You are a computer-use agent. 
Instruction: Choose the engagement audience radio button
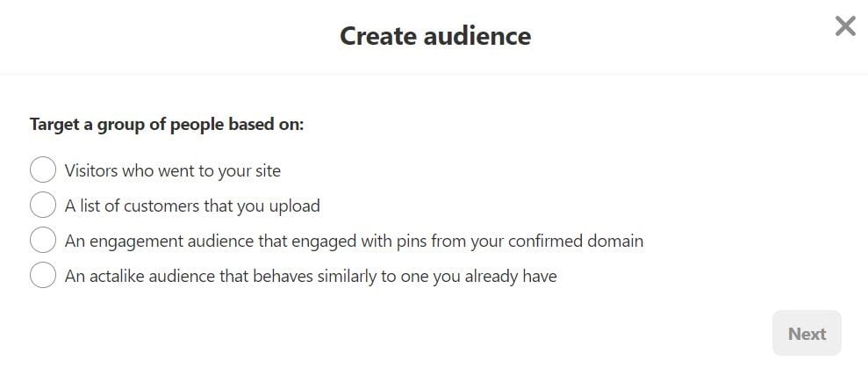[x=43, y=241]
